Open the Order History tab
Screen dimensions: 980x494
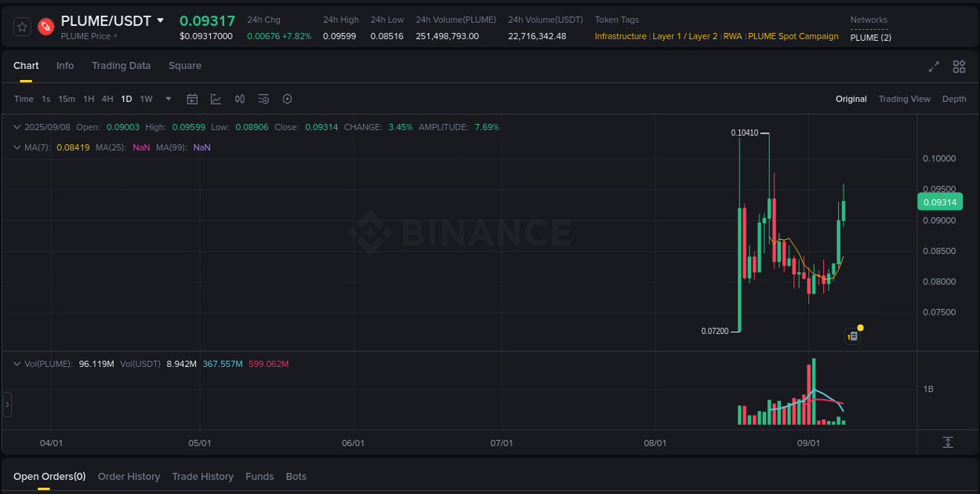(x=129, y=476)
